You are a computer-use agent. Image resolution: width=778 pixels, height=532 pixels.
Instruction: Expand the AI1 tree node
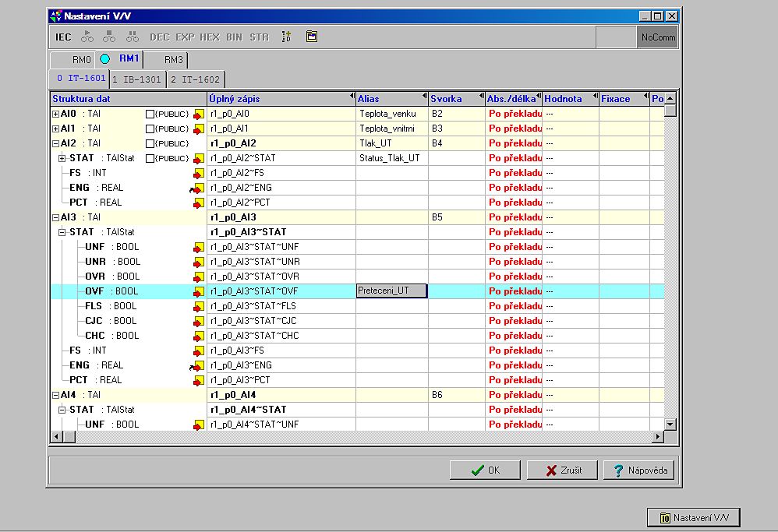(x=55, y=129)
